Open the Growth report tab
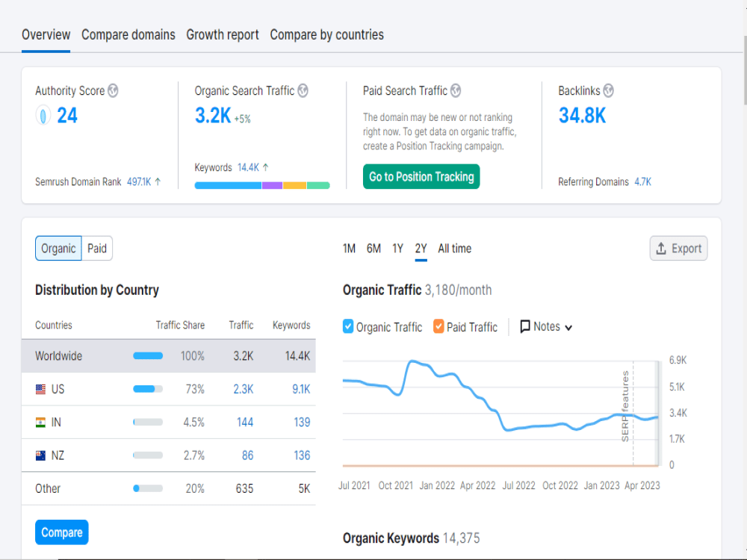This screenshot has height=560, width=747. pos(223,35)
